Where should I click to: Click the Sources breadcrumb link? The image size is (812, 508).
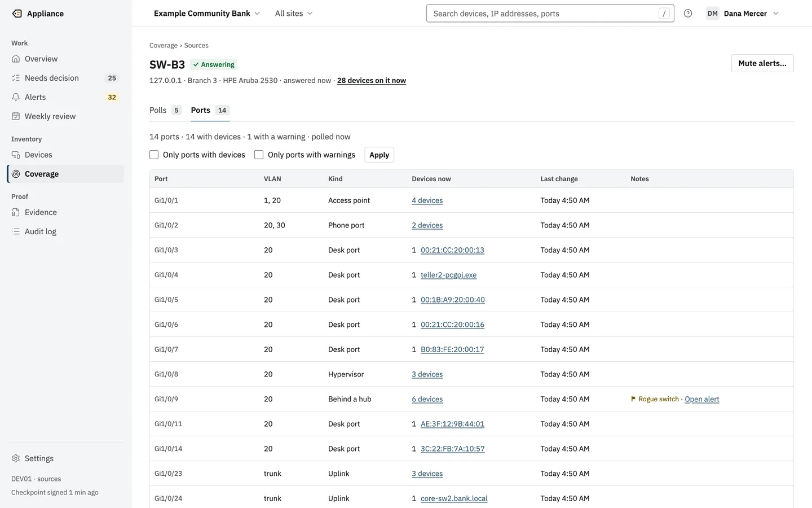coord(196,46)
